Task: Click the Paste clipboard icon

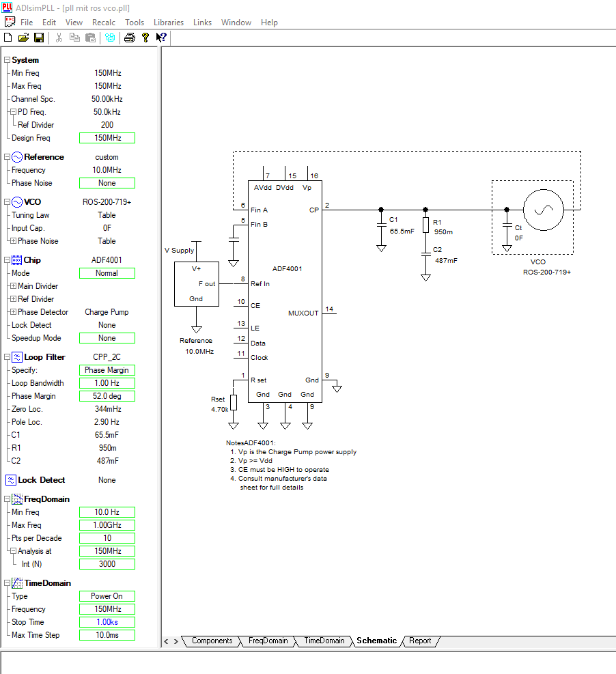Action: pyautogui.click(x=90, y=38)
